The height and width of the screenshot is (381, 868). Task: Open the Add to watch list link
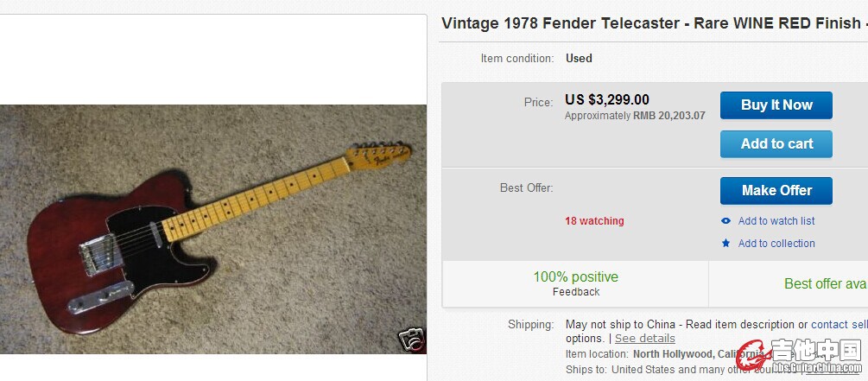point(776,221)
